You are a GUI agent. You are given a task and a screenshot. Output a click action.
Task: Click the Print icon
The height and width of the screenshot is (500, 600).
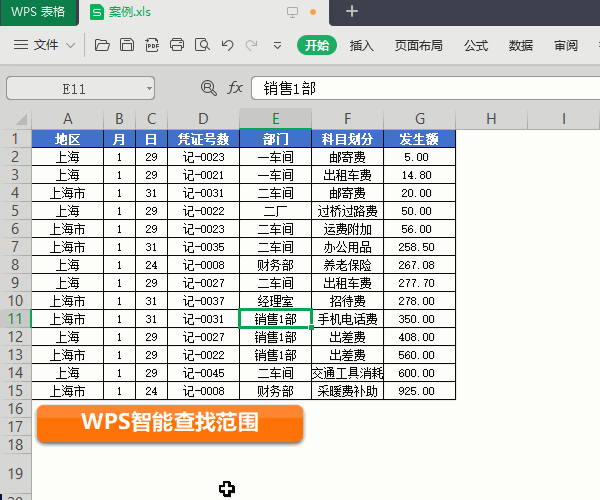pos(177,45)
